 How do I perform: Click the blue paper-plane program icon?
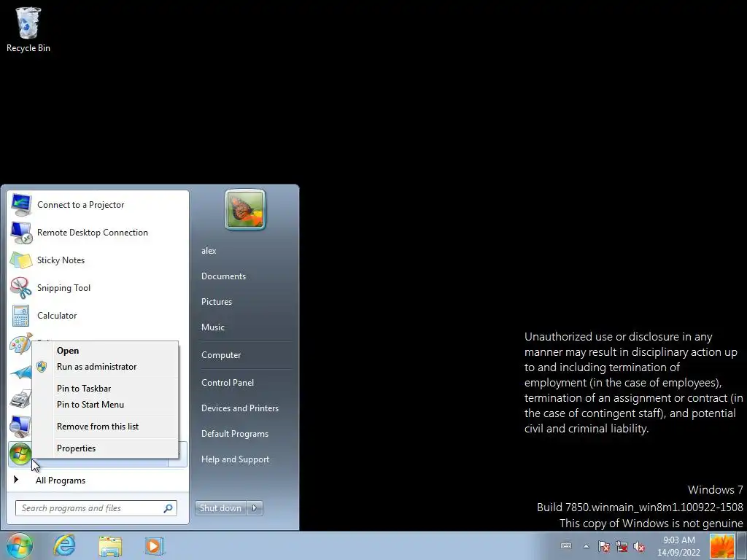pos(20,372)
